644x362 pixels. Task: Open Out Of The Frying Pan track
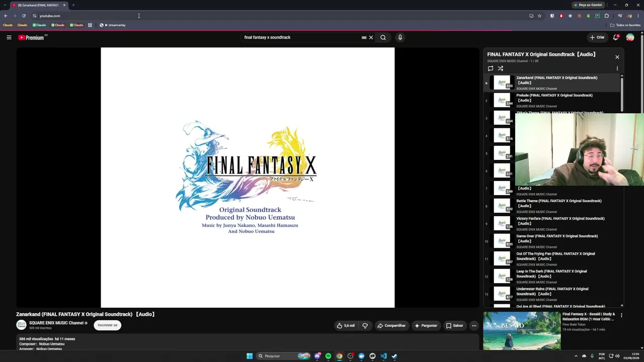552,259
